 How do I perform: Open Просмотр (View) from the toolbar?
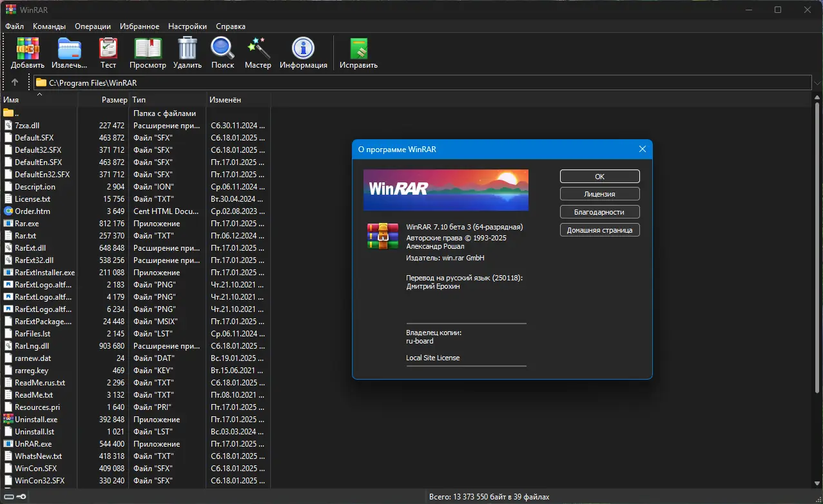click(x=148, y=53)
